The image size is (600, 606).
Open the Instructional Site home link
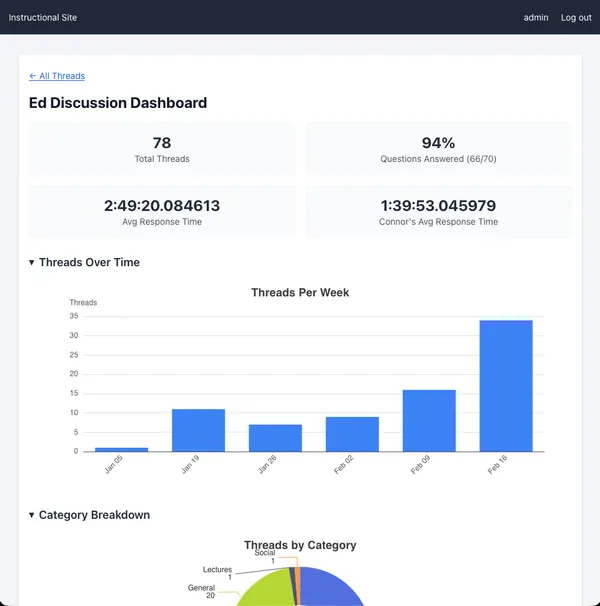(x=43, y=17)
